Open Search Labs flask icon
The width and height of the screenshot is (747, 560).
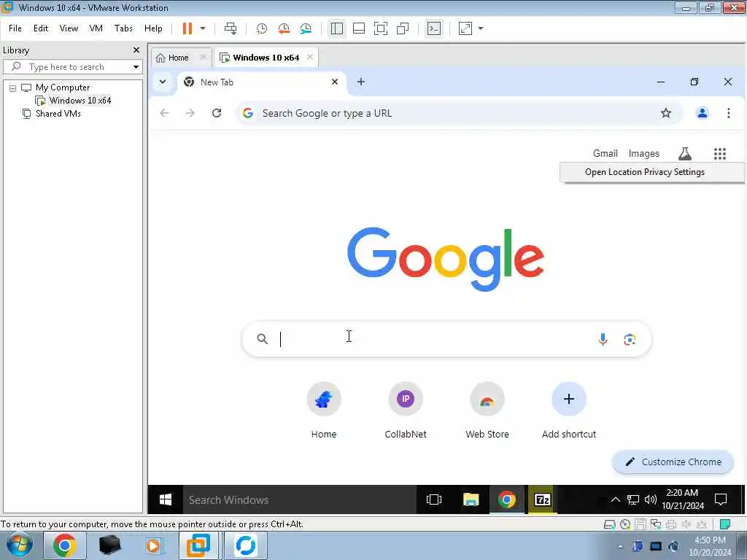click(684, 153)
